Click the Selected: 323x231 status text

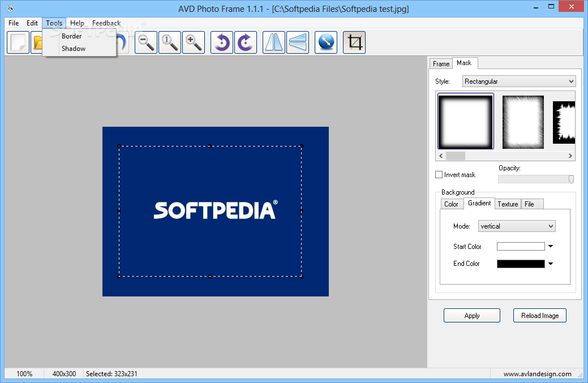click(x=111, y=373)
